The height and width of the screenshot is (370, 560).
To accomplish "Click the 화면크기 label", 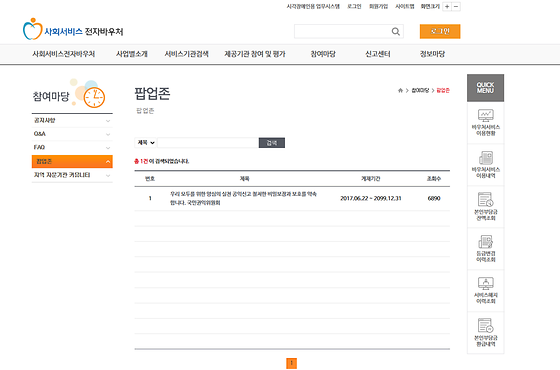I will pyautogui.click(x=430, y=6).
